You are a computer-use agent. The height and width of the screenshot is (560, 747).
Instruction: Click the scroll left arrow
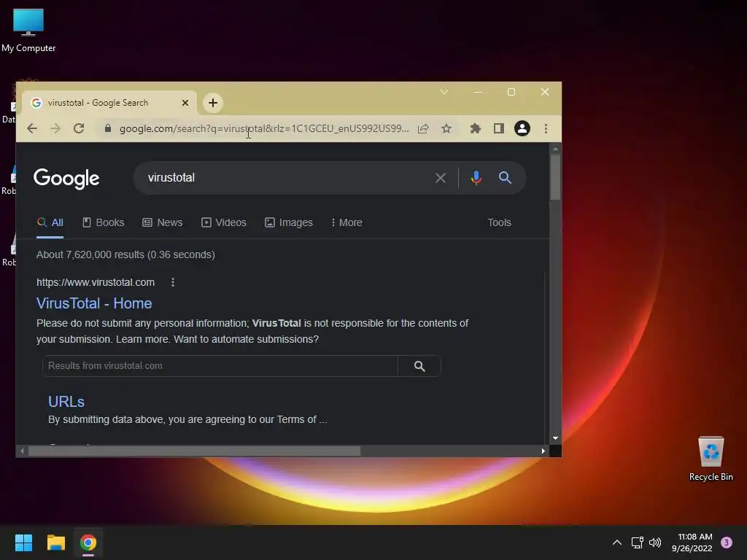22,451
